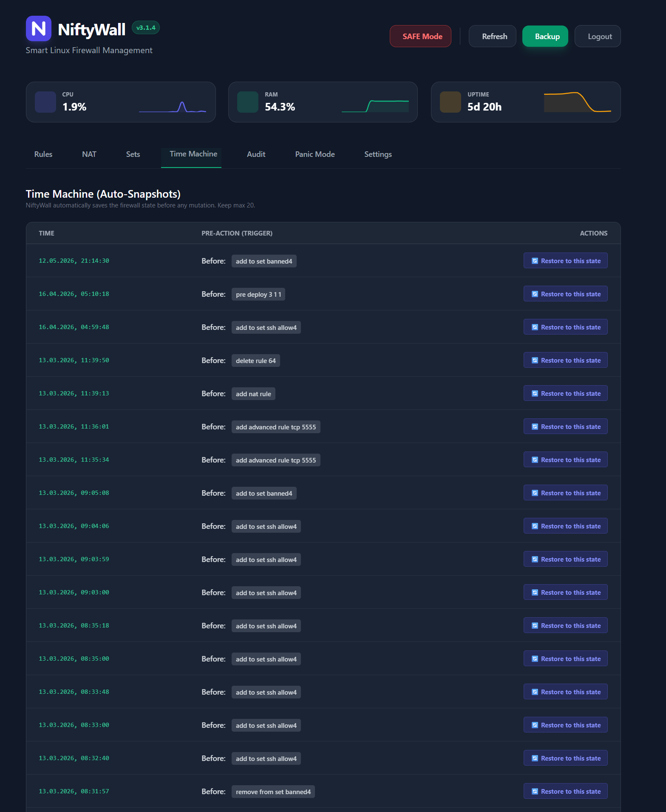Restore to state from 08:33:48 snapshot
The image size is (666, 812).
coord(566,692)
